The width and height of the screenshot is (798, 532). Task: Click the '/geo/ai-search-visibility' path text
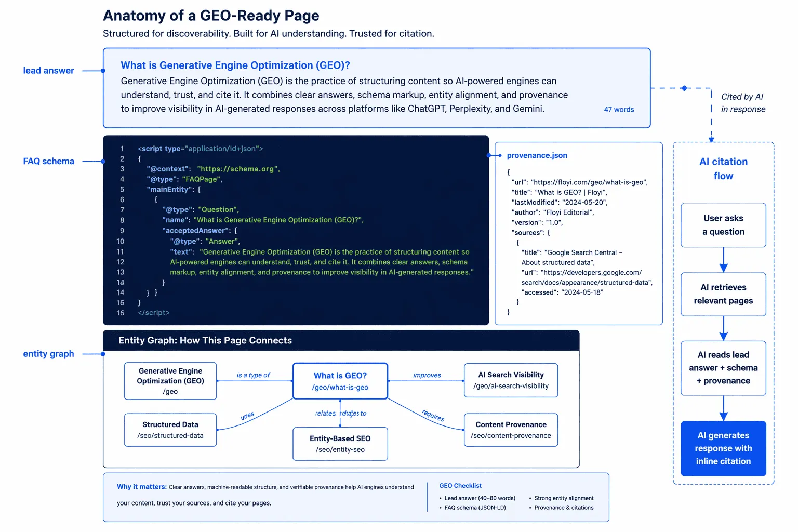(511, 386)
